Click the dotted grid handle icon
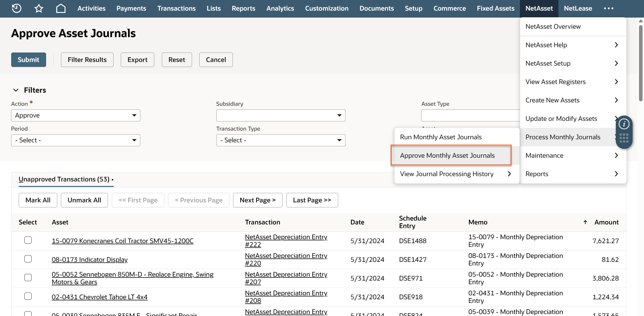The height and width of the screenshot is (316, 644). pyautogui.click(x=624, y=138)
